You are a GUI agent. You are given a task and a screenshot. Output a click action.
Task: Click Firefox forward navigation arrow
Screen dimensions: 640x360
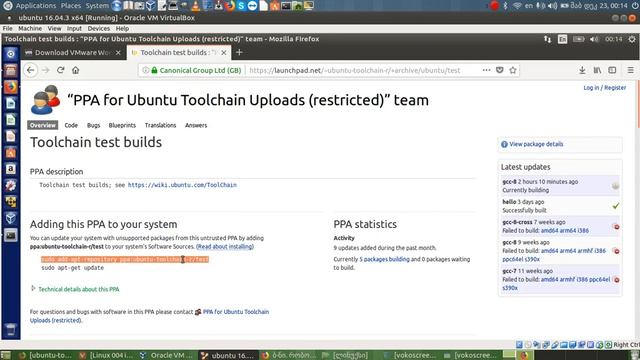coord(46,70)
